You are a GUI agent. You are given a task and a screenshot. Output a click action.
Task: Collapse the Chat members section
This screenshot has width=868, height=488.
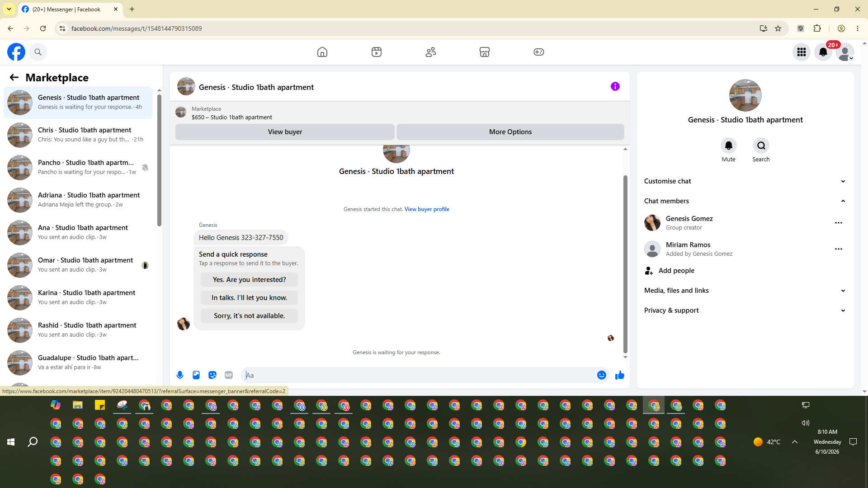745,201
